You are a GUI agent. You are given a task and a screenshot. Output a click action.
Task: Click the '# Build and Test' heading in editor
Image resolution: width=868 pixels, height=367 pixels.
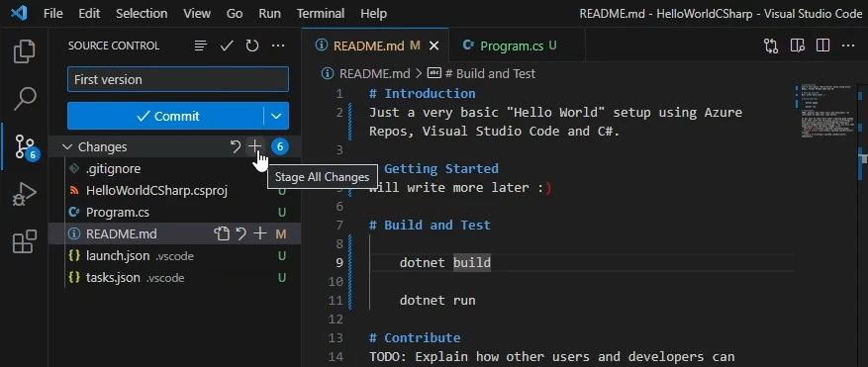(430, 226)
